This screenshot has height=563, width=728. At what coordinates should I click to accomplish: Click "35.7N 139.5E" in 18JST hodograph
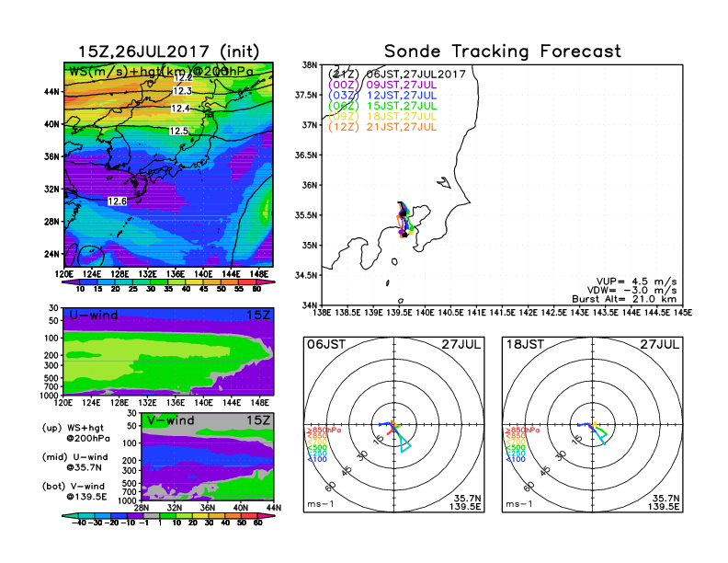[x=664, y=502]
